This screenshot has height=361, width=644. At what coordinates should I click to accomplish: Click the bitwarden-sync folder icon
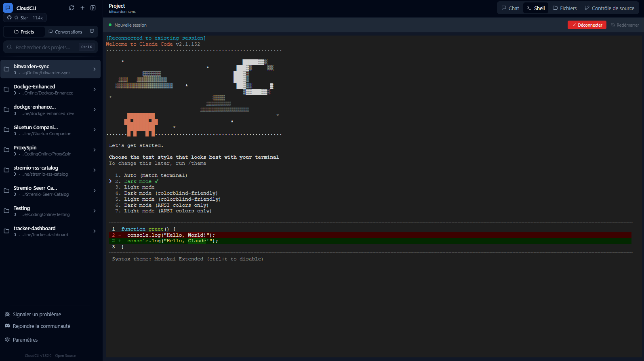pyautogui.click(x=6, y=69)
